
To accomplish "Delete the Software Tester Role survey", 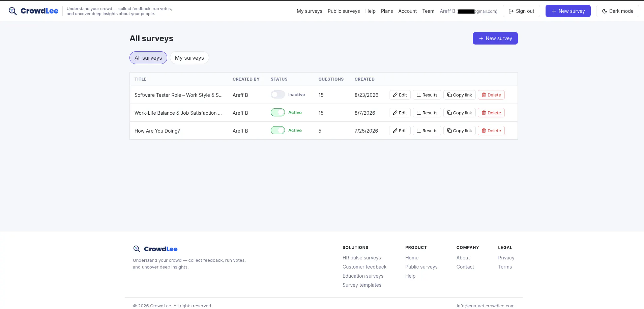I will (491, 95).
